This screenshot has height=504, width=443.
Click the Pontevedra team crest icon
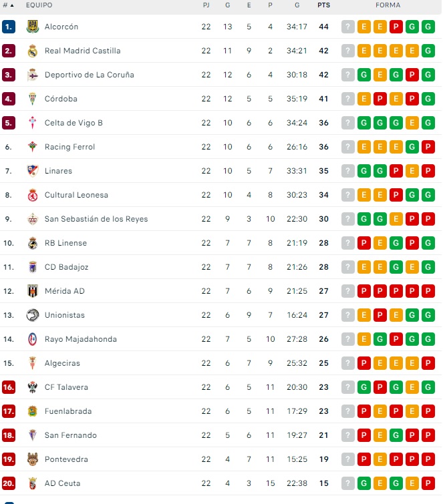click(x=32, y=459)
